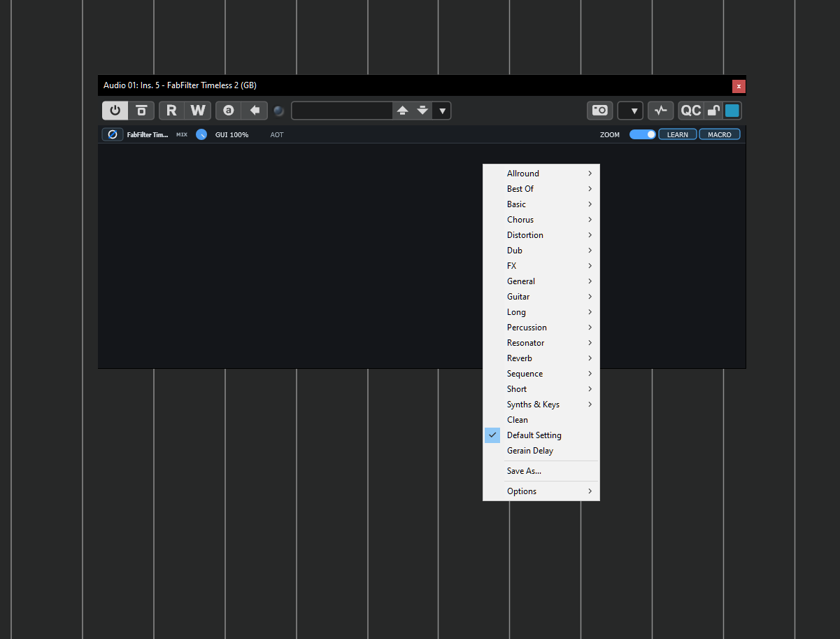Open the Chorus preset submenu
Image resolution: width=840 pixels, height=639 pixels.
[x=541, y=220]
